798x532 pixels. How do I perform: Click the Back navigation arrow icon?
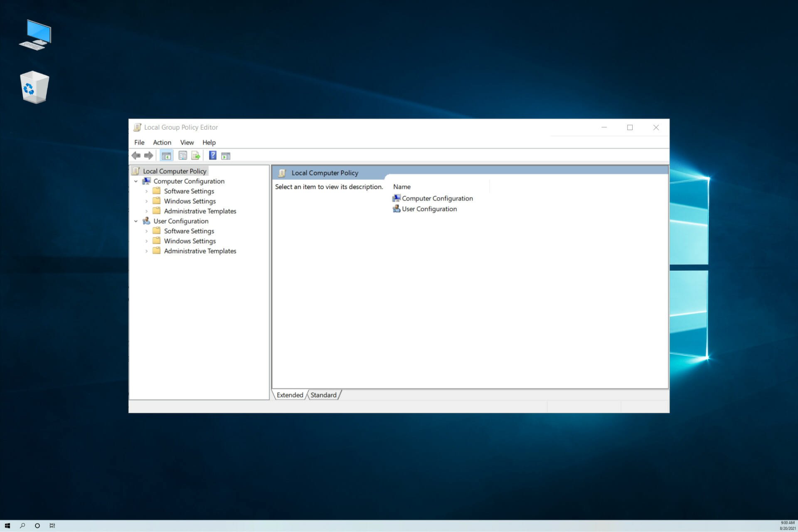coord(136,155)
